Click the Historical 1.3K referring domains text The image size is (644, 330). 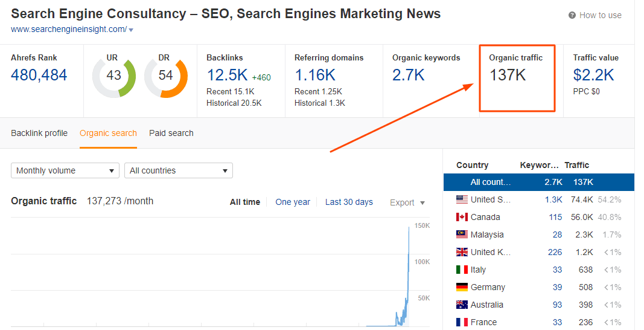coord(320,103)
